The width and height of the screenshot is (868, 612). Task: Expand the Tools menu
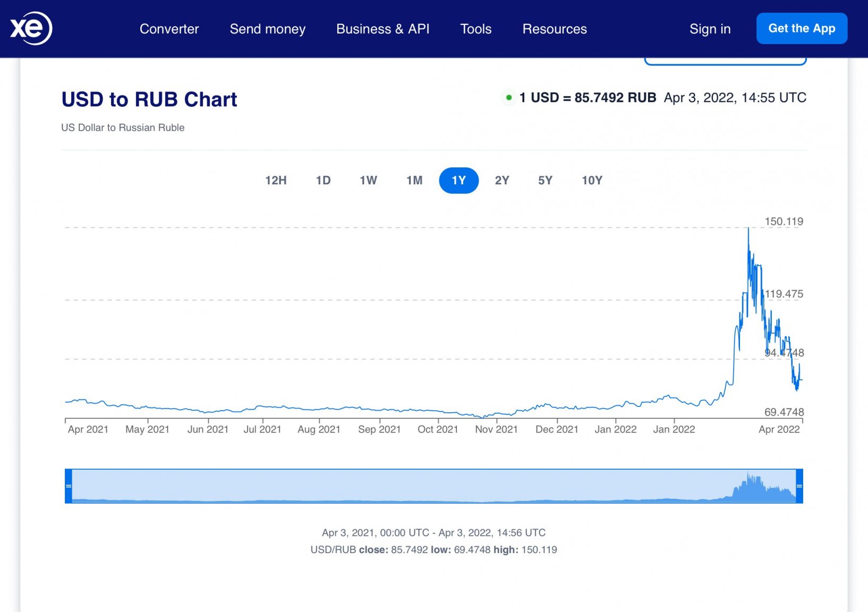click(476, 29)
